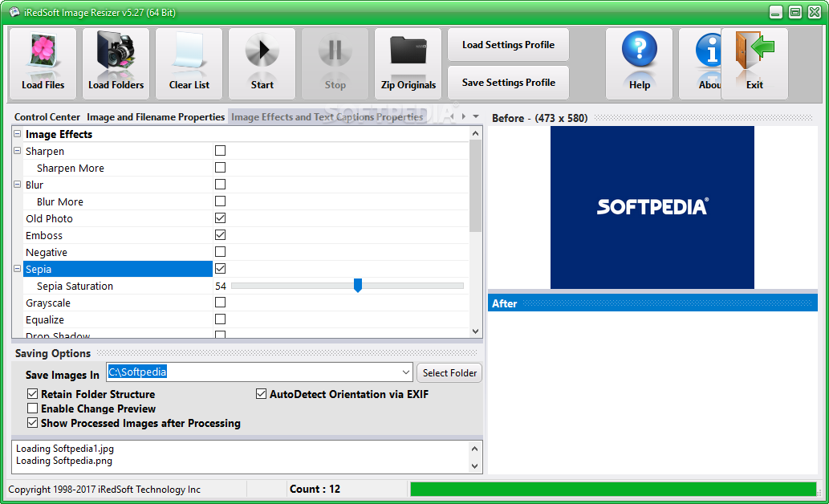
Task: Enable the Blur checkbox
Action: [221, 185]
